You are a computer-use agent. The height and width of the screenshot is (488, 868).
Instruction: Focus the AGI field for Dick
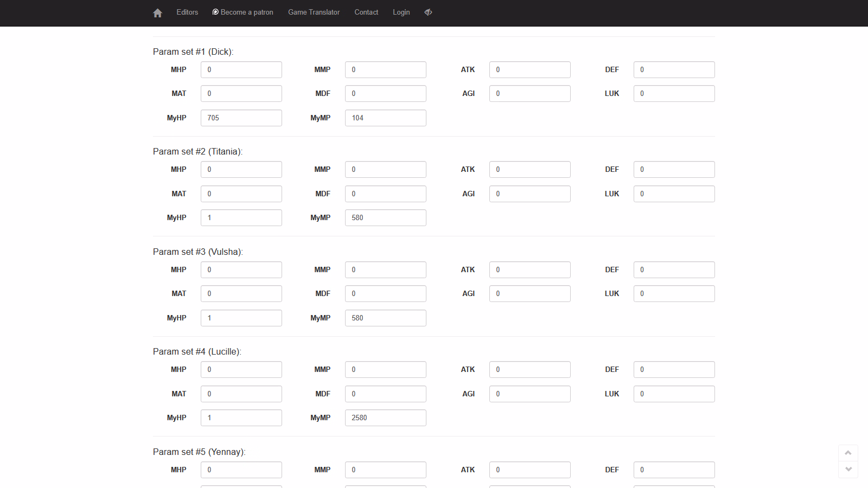tap(530, 93)
